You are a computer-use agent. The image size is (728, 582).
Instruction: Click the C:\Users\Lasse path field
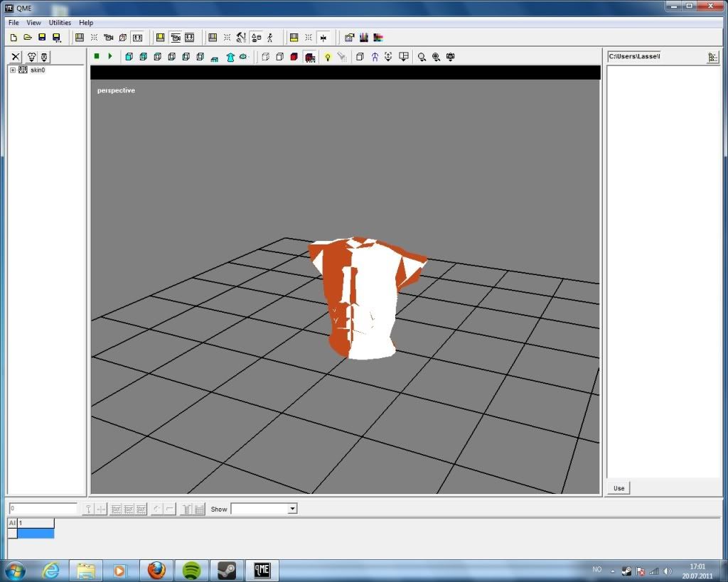coord(633,56)
